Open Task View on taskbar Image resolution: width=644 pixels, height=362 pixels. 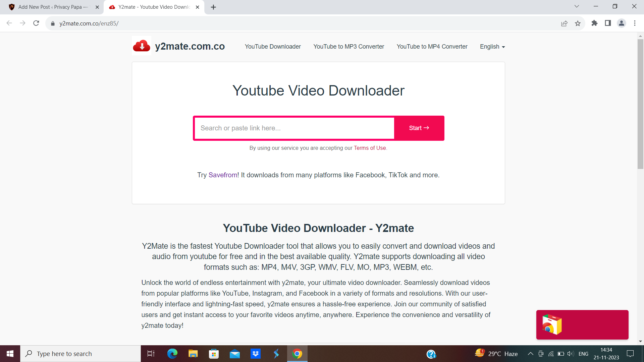(x=151, y=354)
